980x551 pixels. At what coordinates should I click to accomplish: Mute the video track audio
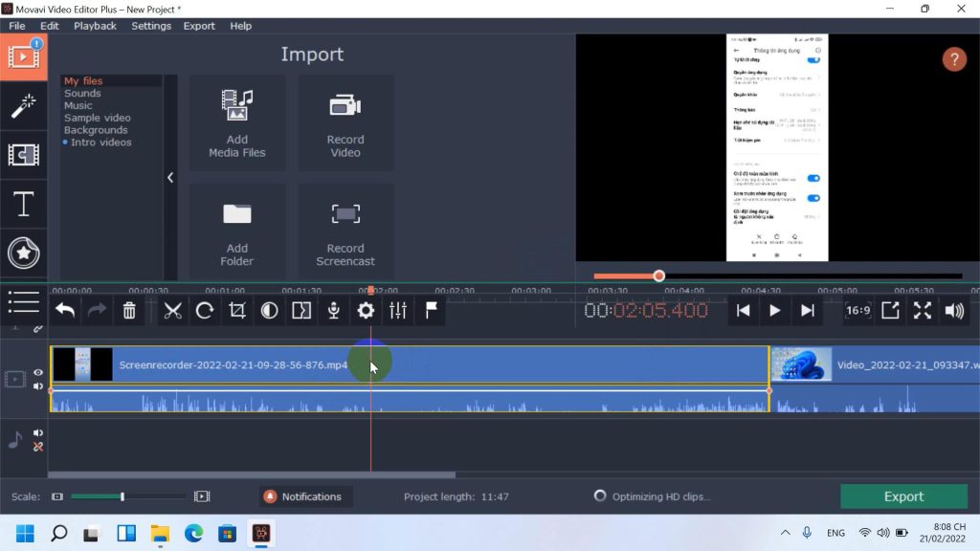(38, 386)
